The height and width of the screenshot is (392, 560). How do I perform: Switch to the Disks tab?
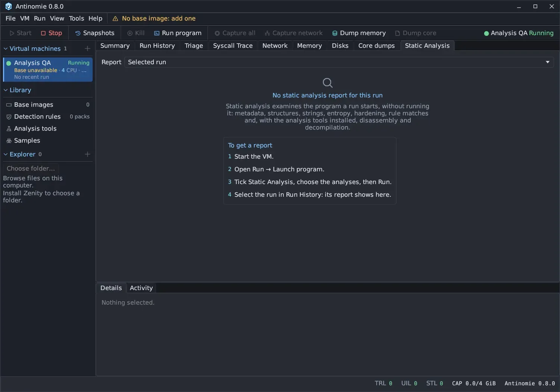(340, 46)
